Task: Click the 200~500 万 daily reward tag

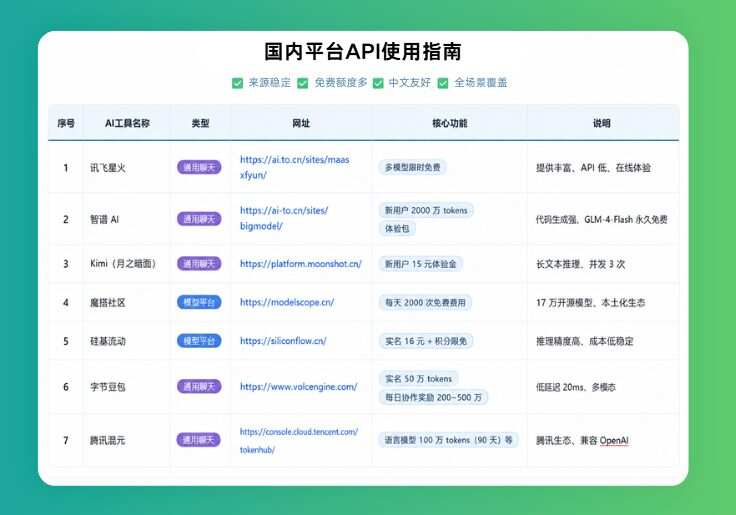Action: coord(433,398)
